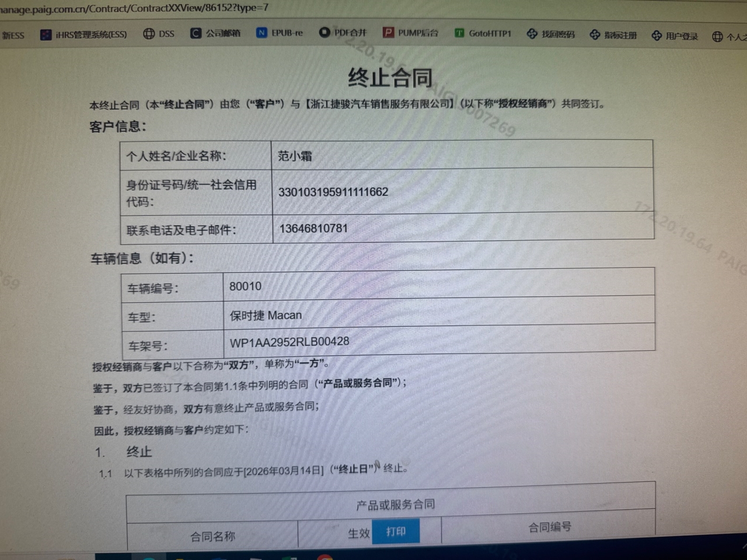Open the 新ESS bookmark

[x=13, y=36]
